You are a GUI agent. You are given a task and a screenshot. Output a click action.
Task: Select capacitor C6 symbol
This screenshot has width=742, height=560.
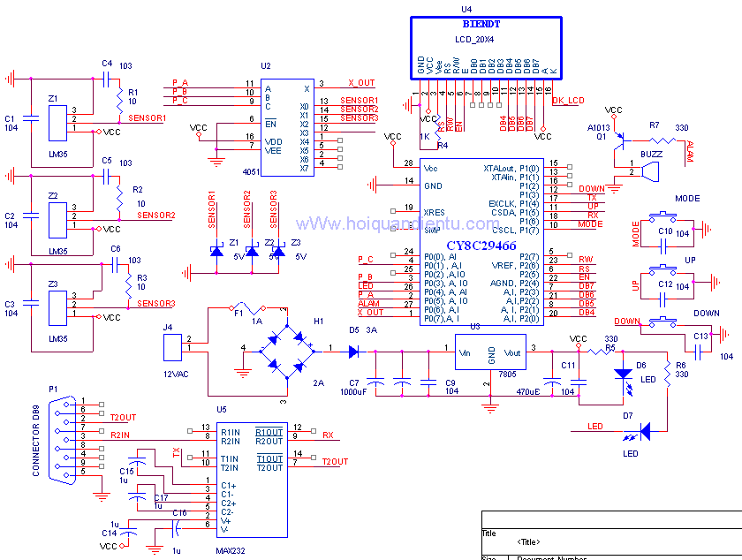coord(115,265)
